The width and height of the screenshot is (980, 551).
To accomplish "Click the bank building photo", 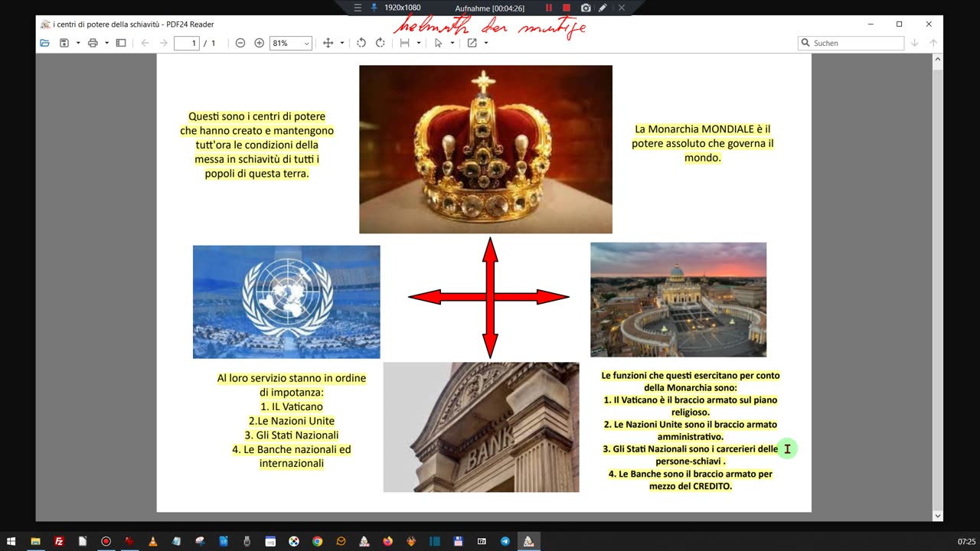I will tap(481, 427).
